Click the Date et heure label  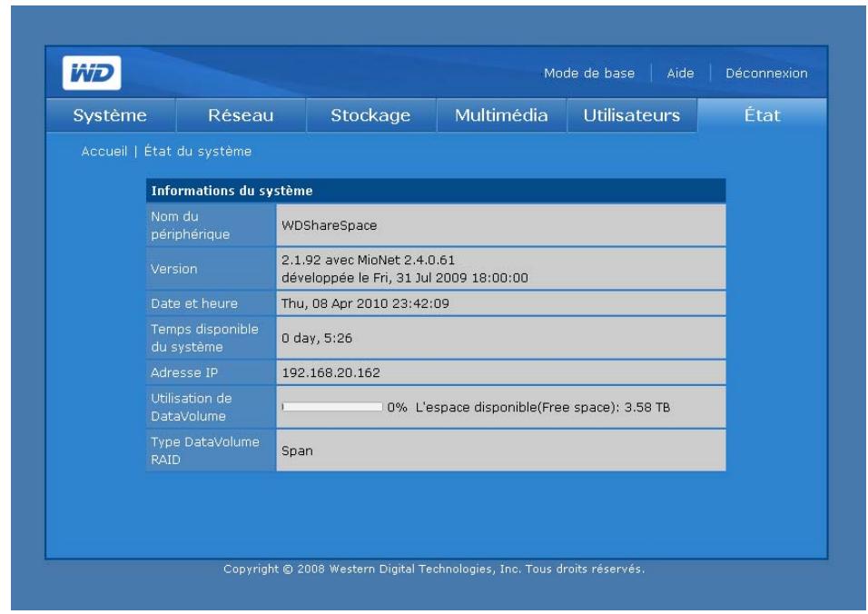point(193,303)
